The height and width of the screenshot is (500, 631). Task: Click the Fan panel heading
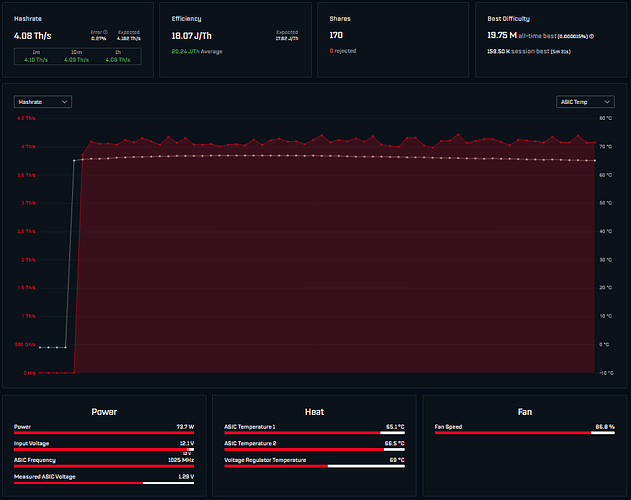click(x=525, y=412)
